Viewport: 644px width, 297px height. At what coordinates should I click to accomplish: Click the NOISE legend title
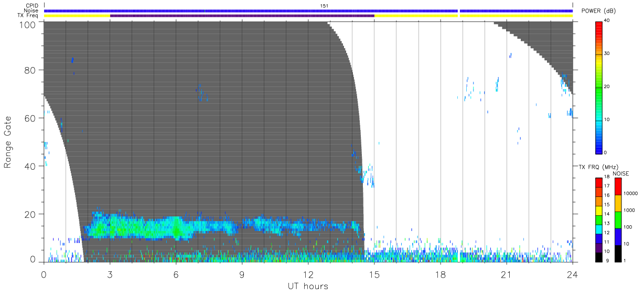click(620, 173)
